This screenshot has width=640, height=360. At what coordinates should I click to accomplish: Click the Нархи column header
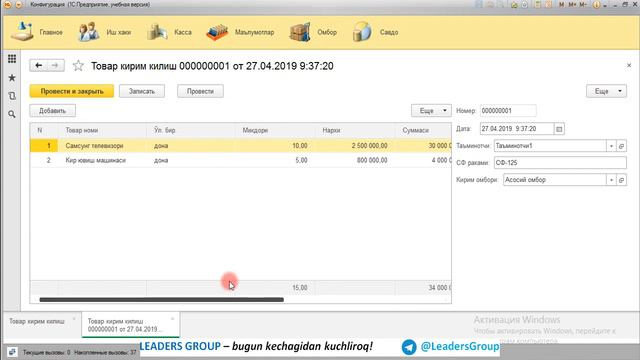pyautogui.click(x=356, y=130)
